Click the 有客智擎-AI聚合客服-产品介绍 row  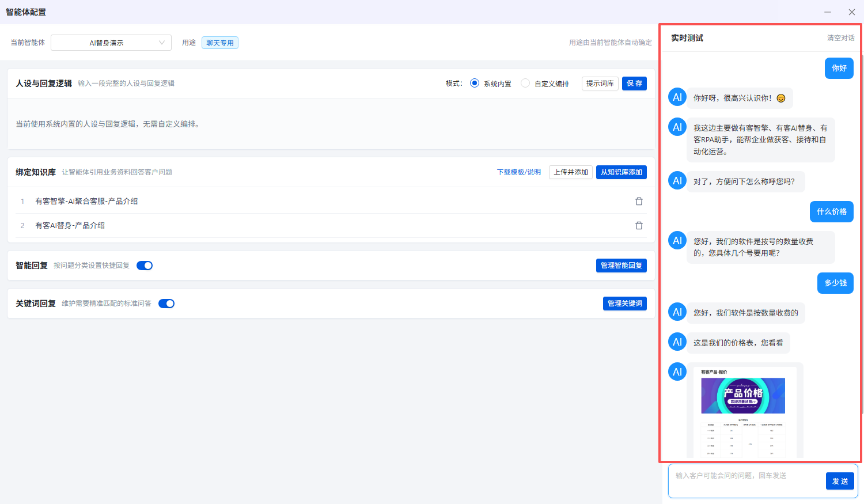[331, 201]
